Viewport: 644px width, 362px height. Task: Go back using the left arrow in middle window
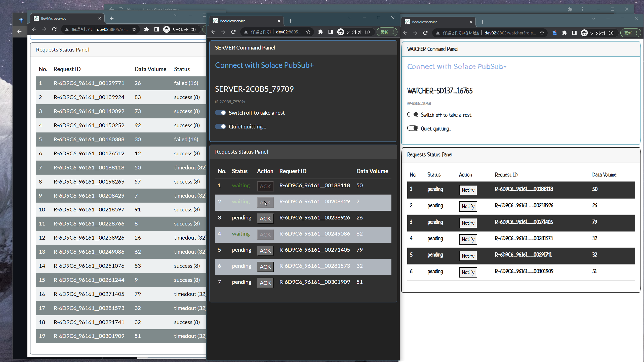[213, 32]
